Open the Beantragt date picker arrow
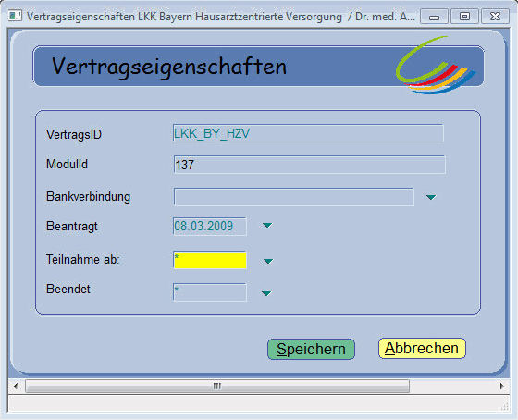The height and width of the screenshot is (420, 518). coord(267,226)
